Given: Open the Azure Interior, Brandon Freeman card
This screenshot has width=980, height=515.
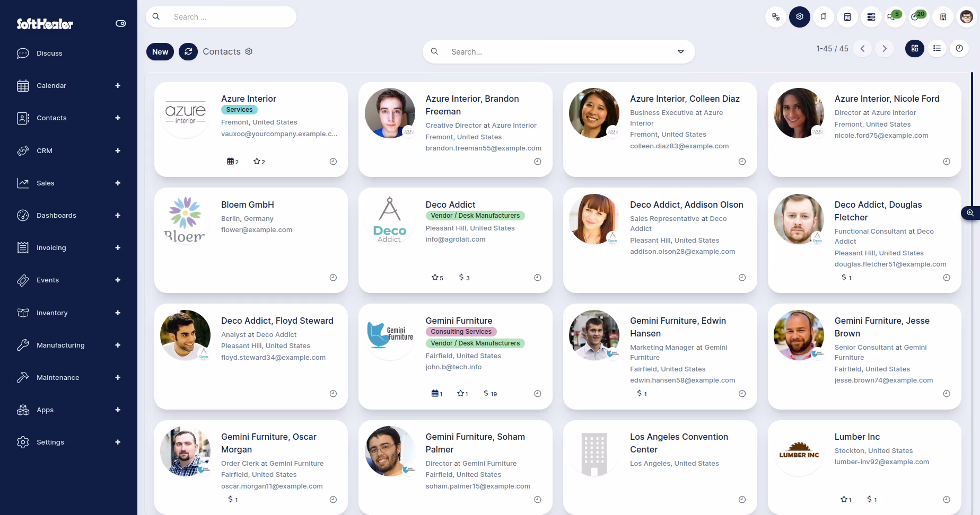Looking at the screenshot, I should tap(456, 129).
